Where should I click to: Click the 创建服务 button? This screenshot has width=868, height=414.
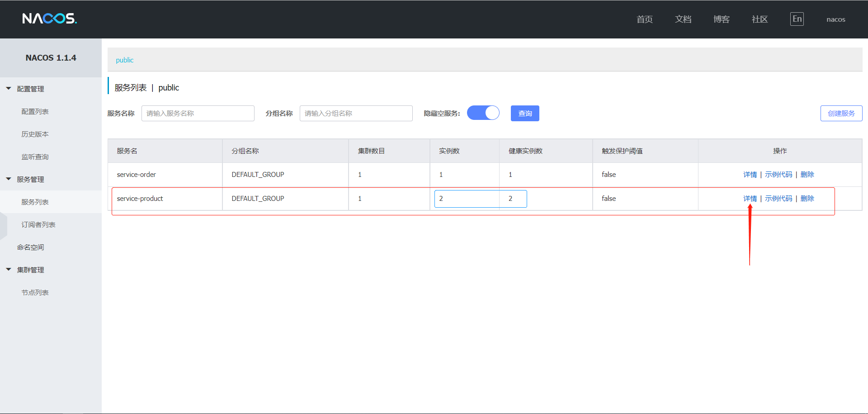click(x=841, y=113)
